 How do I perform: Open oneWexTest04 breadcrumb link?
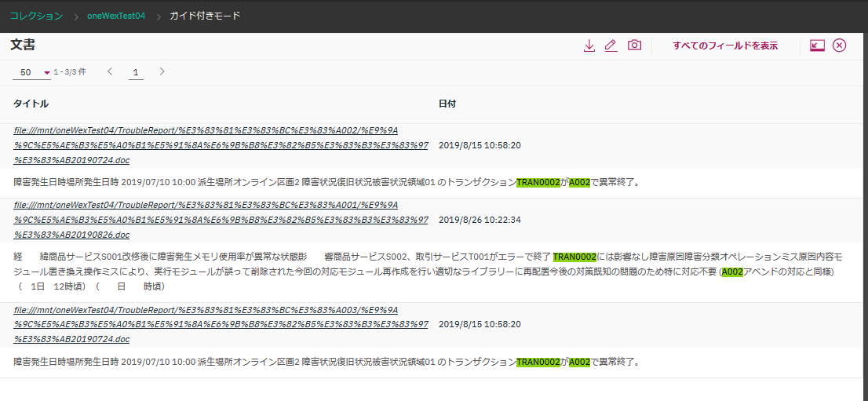point(116,16)
